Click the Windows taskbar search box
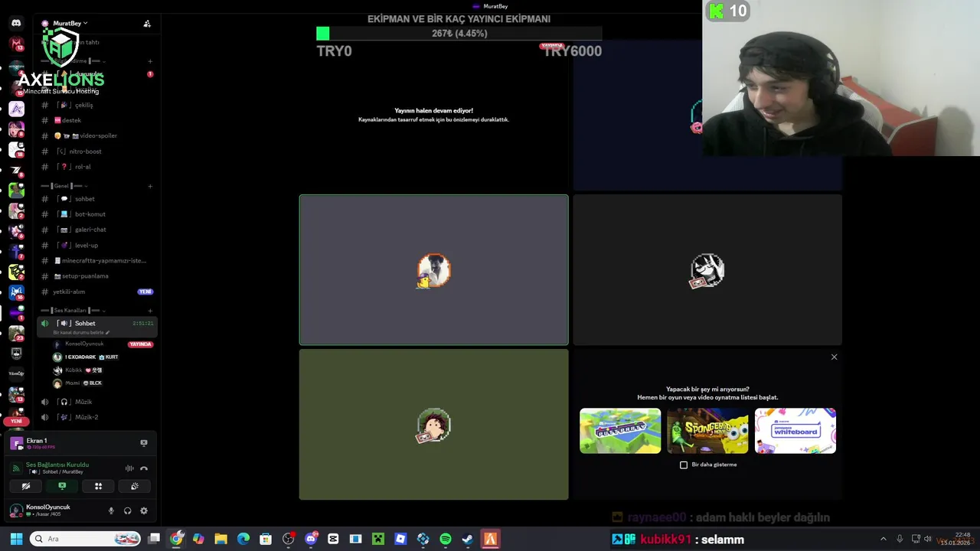The width and height of the screenshot is (980, 551). [85, 539]
